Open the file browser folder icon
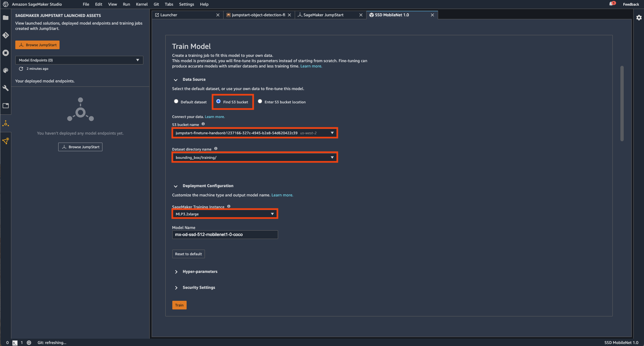 pyautogui.click(x=6, y=18)
